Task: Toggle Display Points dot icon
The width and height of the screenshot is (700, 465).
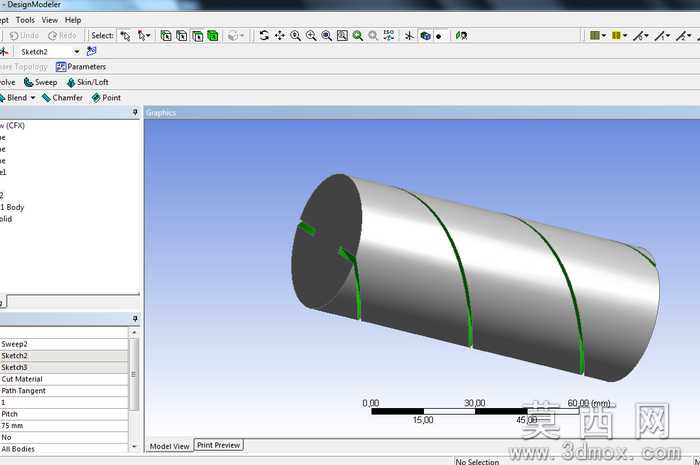Action: [439, 36]
